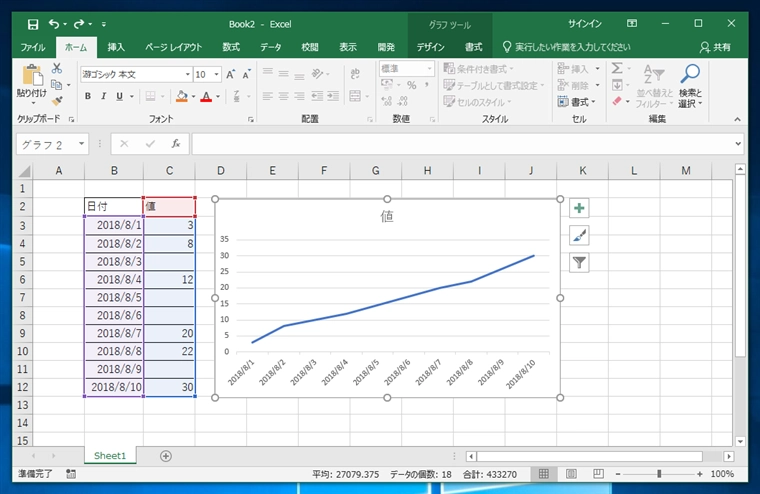Expand the font name dropdown

pos(188,74)
